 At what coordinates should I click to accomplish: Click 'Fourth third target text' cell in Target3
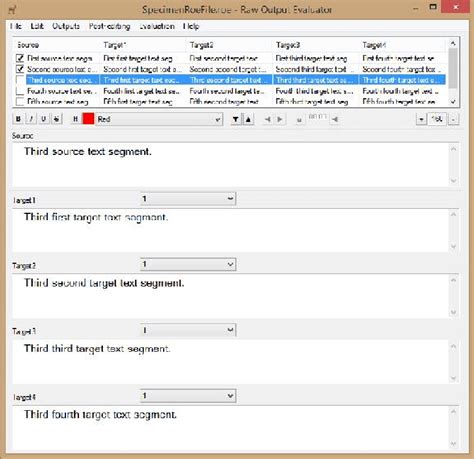pos(314,91)
